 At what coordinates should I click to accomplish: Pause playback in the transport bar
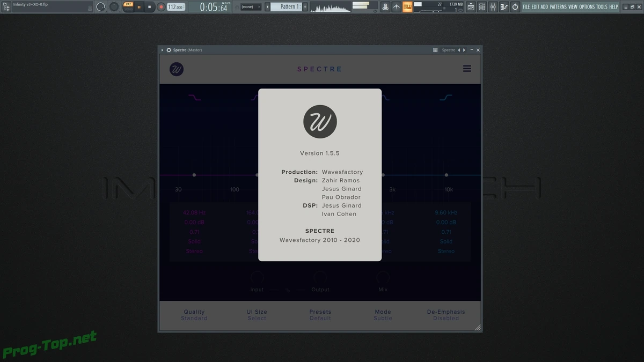click(139, 7)
